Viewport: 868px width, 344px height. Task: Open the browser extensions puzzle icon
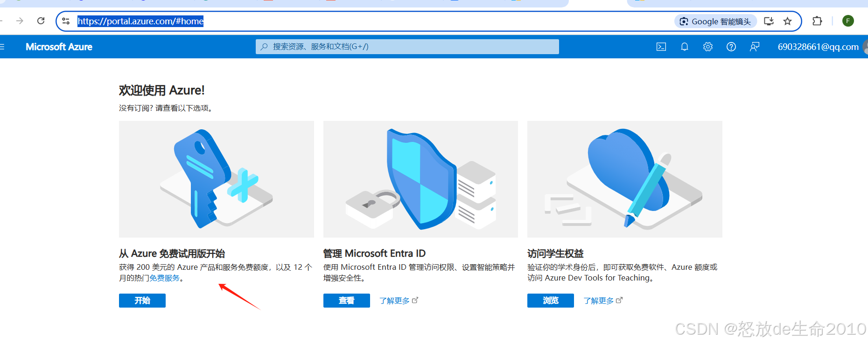click(x=817, y=21)
